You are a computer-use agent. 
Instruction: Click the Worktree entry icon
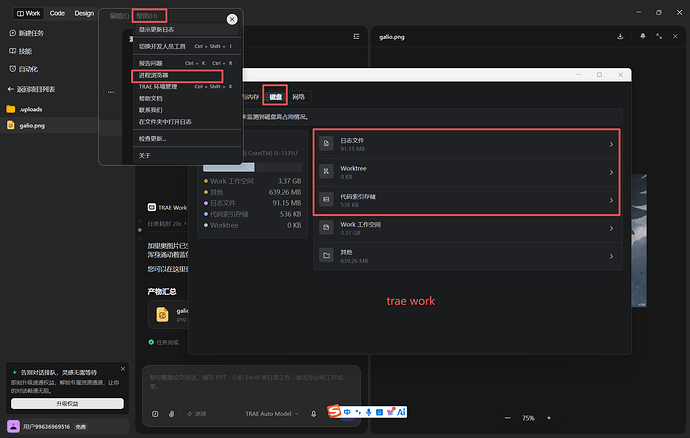click(326, 172)
